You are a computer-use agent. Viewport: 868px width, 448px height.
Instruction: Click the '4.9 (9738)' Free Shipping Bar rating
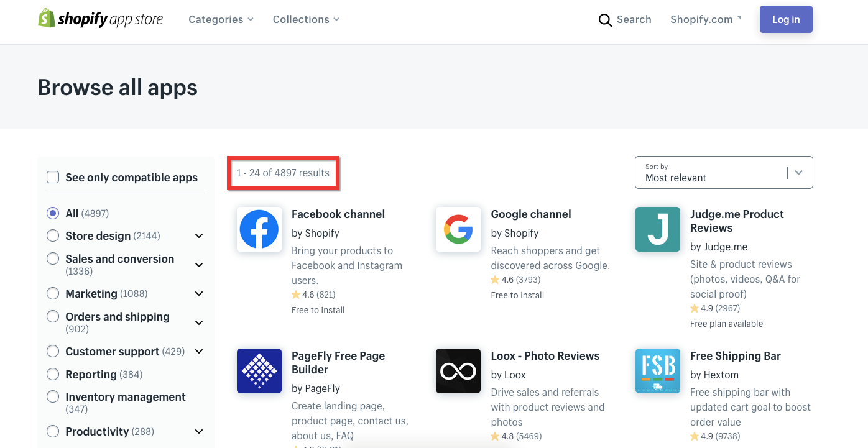pos(715,436)
